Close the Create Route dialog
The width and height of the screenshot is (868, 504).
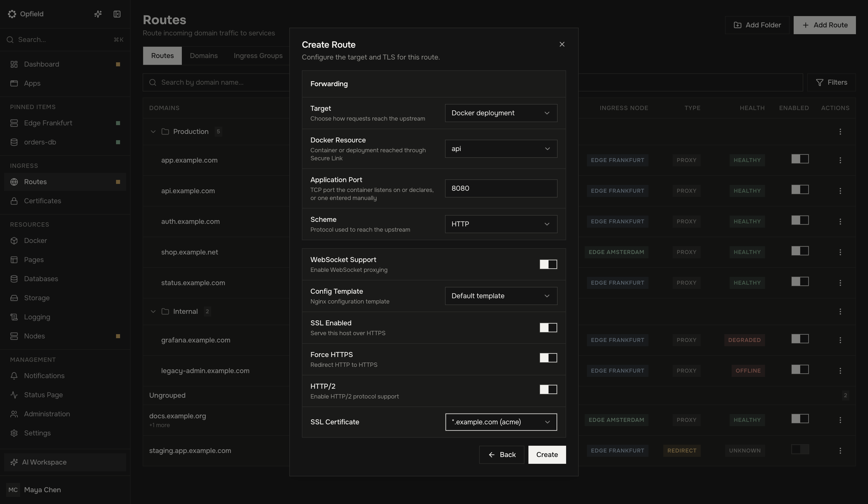(562, 44)
